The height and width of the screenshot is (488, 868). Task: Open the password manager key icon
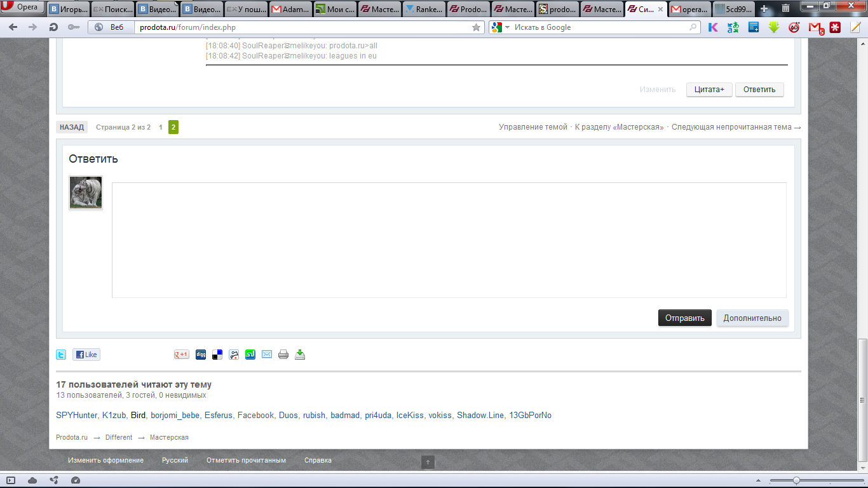pyautogui.click(x=73, y=27)
